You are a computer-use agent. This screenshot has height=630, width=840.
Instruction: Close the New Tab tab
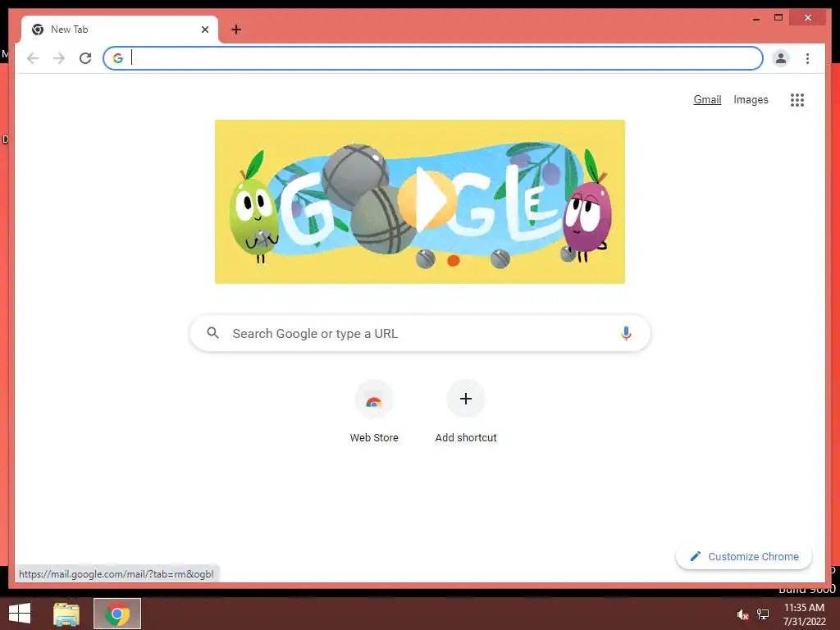pos(204,30)
